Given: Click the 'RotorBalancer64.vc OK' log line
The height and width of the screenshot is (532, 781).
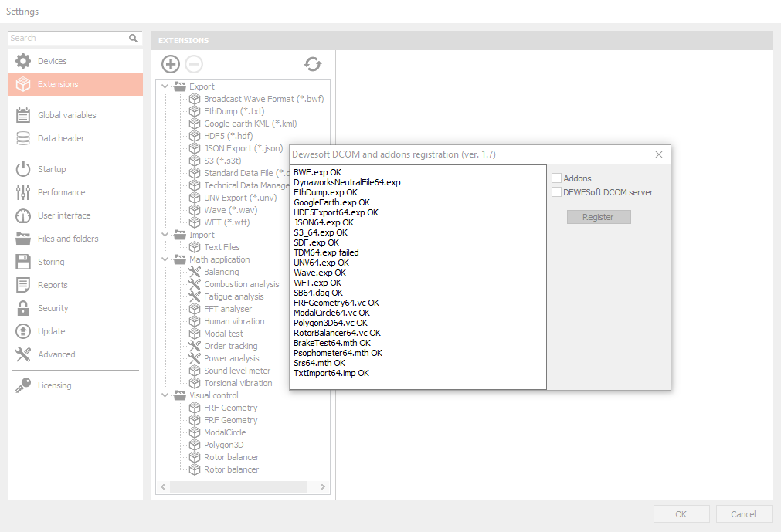Looking at the screenshot, I should point(338,333).
